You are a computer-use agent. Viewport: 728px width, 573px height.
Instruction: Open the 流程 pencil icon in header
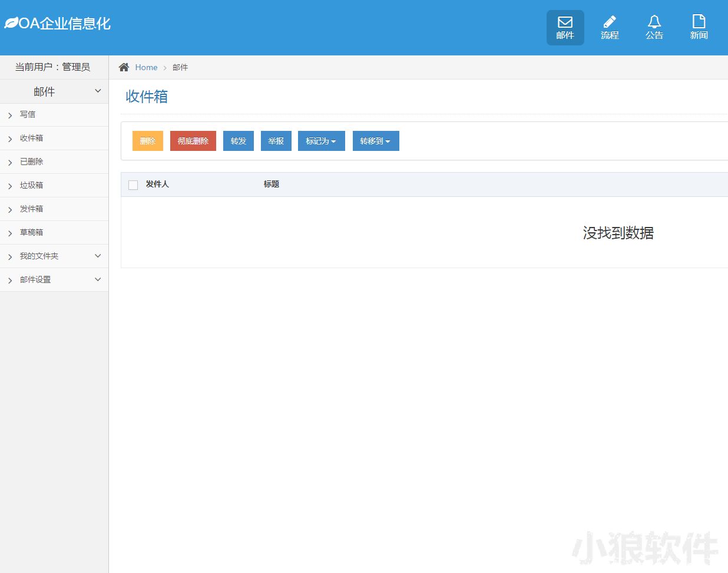point(610,22)
